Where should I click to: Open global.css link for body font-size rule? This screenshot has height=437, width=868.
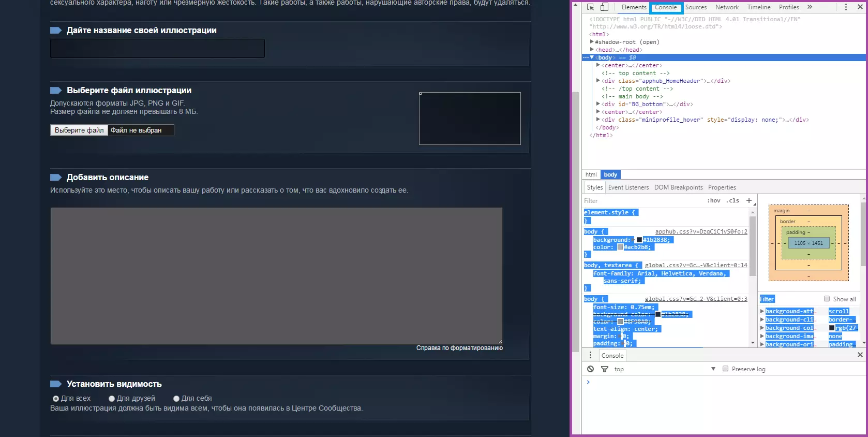pos(696,299)
